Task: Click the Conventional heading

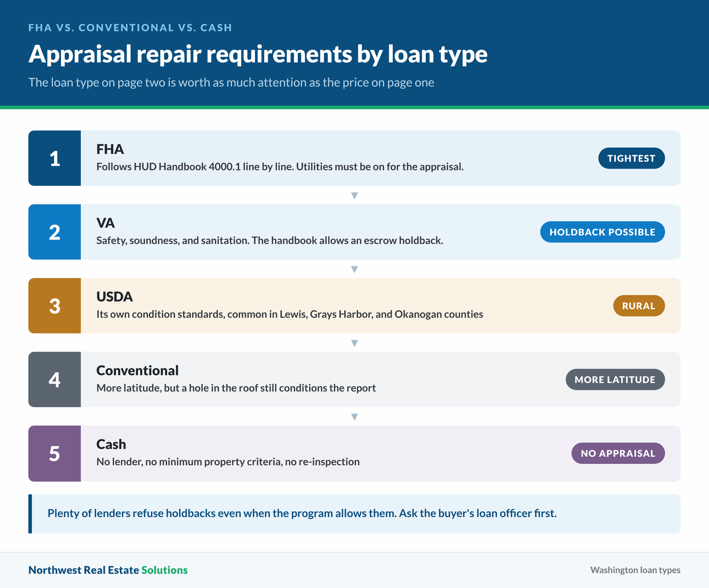Action: pos(137,370)
